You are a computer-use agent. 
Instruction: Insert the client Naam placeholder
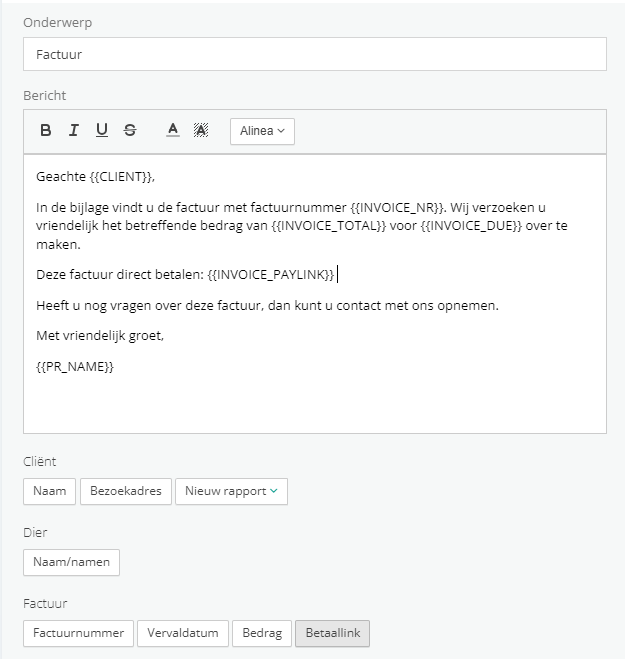pyautogui.click(x=50, y=491)
